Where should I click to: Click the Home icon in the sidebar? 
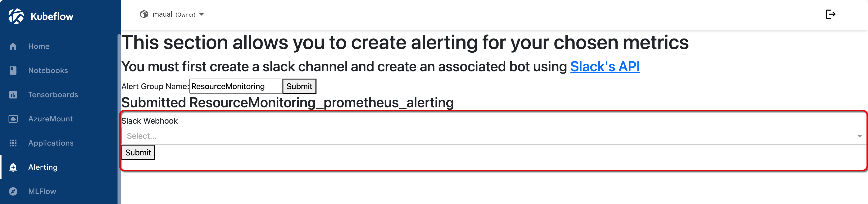click(13, 46)
